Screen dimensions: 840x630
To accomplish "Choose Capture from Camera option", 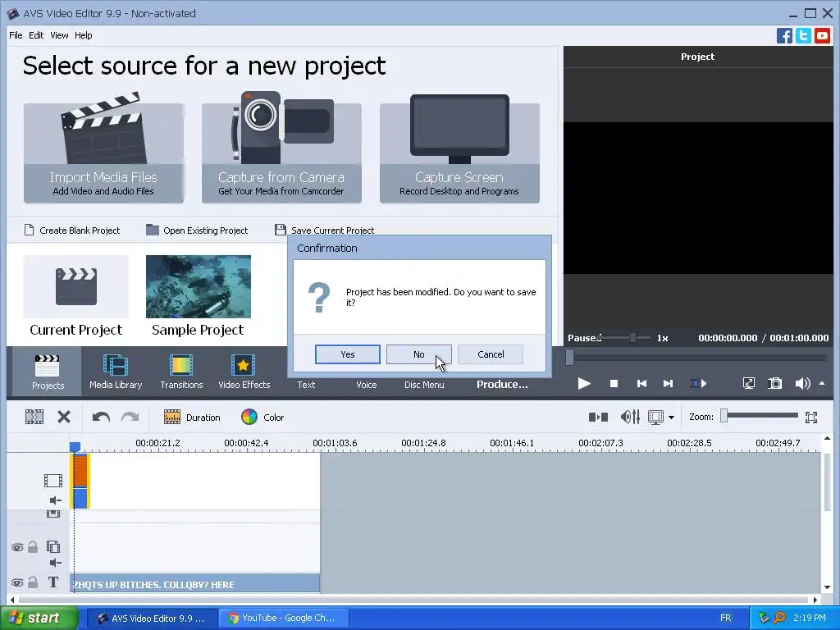I will tap(281, 148).
